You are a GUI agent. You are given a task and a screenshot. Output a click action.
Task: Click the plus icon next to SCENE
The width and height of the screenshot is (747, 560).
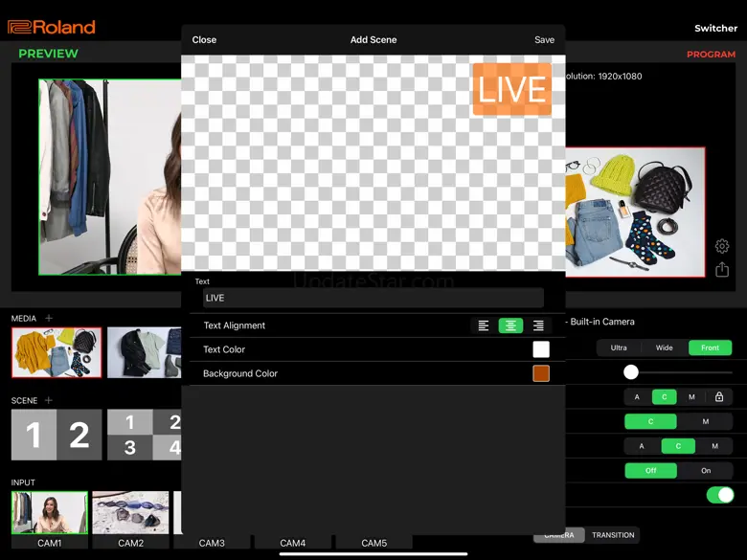pos(49,400)
